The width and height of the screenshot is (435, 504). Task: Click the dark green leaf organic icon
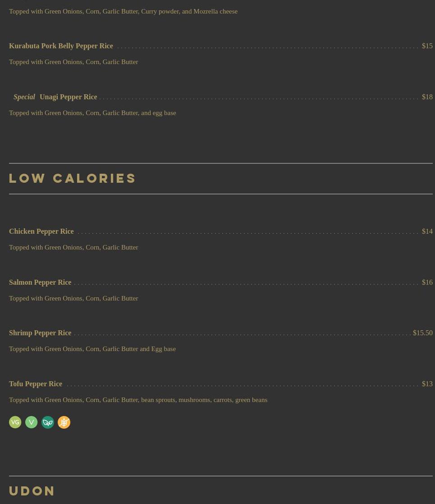[x=48, y=422]
